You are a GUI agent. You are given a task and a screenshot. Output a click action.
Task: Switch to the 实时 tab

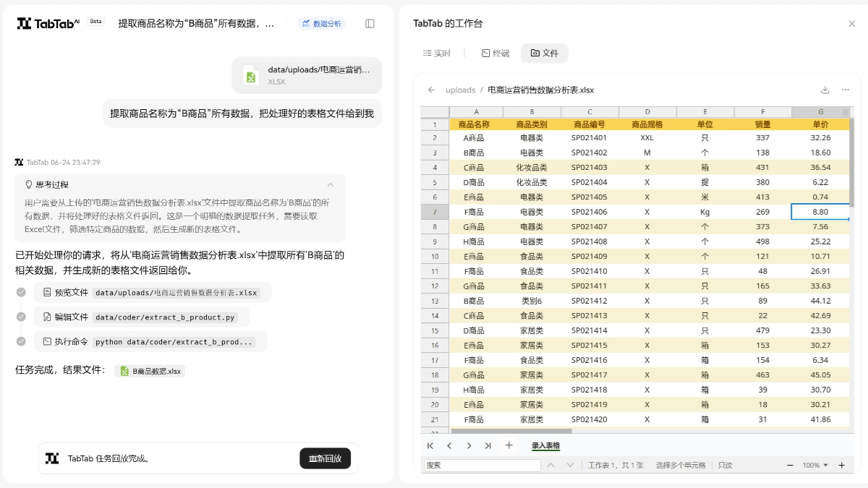(436, 53)
